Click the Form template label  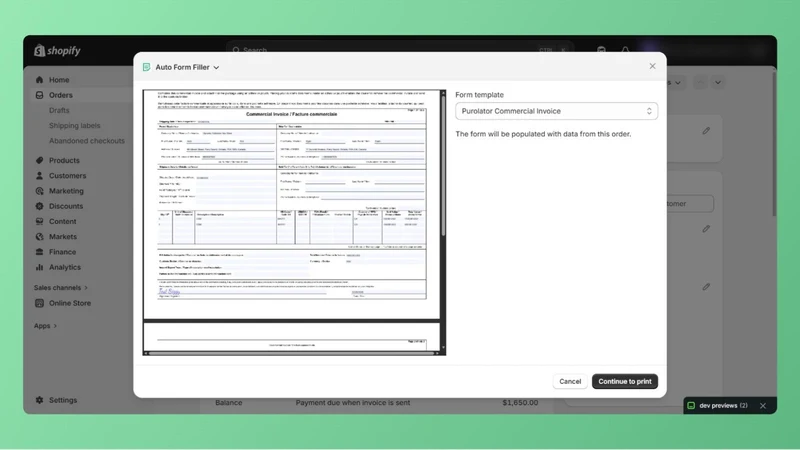coord(479,95)
